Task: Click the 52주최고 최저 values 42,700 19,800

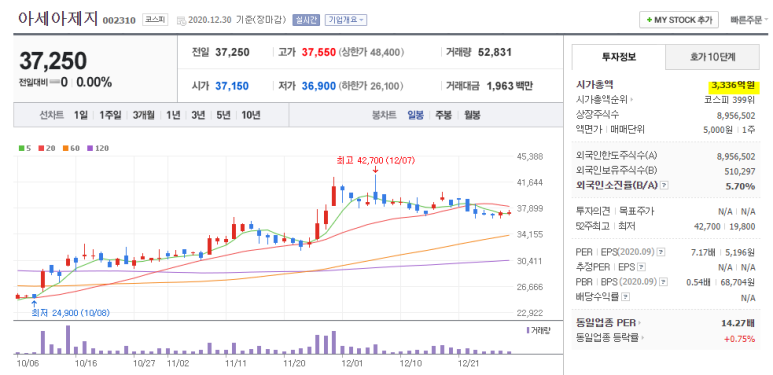Action: point(724,226)
